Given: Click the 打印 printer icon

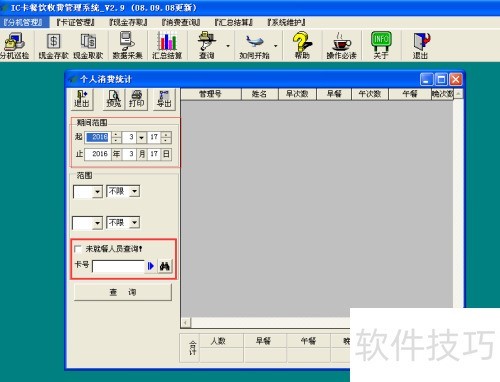Looking at the screenshot, I should [x=136, y=99].
